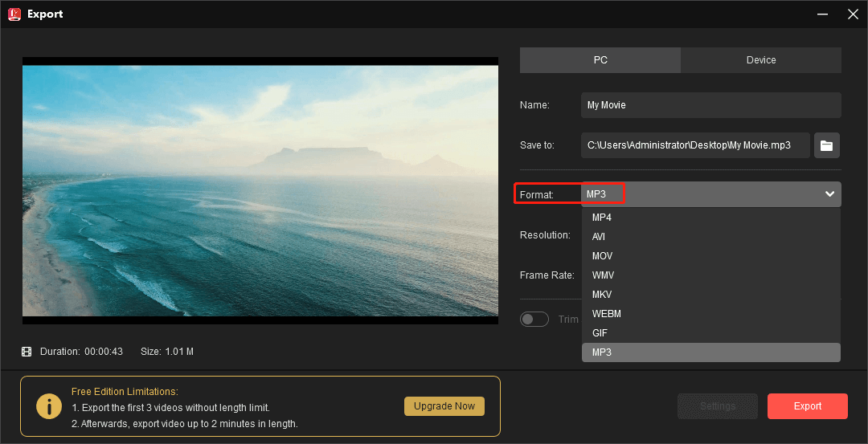The image size is (868, 444).
Task: Choose MKV format option
Action: click(711, 295)
